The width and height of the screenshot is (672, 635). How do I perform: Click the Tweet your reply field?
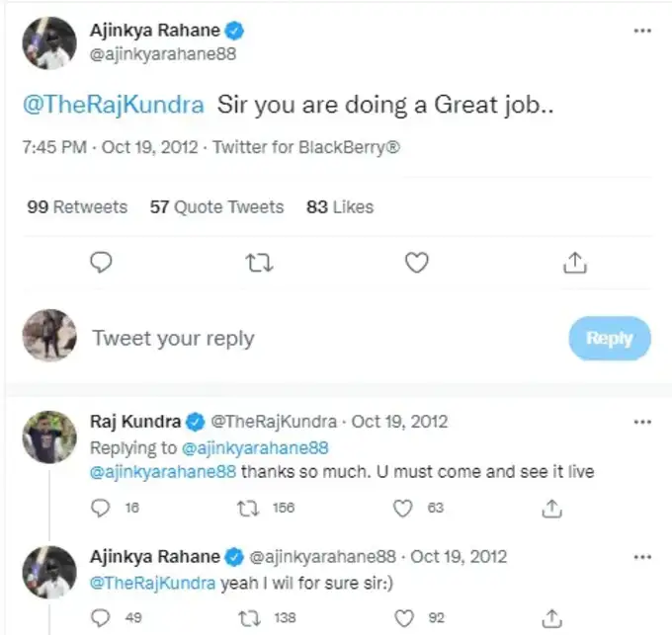coord(296,339)
